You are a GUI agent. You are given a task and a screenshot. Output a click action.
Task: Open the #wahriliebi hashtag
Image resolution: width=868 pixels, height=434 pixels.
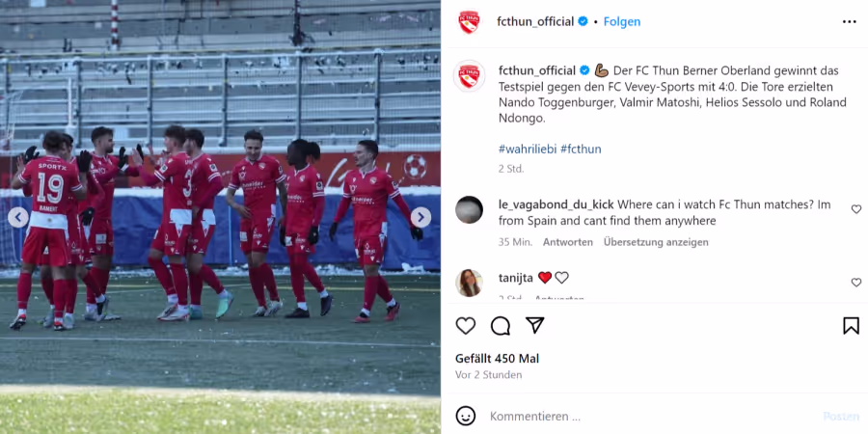[x=528, y=149]
